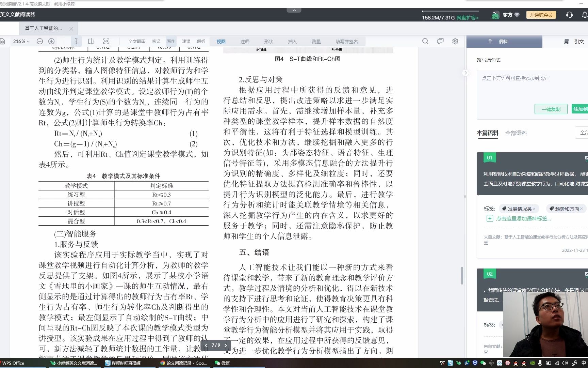This screenshot has height=368, width=588.
Task: Open document search with magnifier icon
Action: click(425, 41)
